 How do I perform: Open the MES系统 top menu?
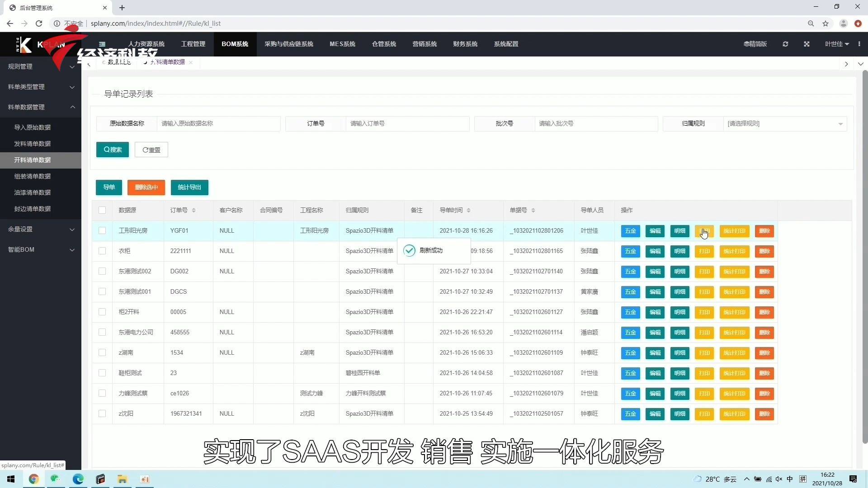click(342, 44)
